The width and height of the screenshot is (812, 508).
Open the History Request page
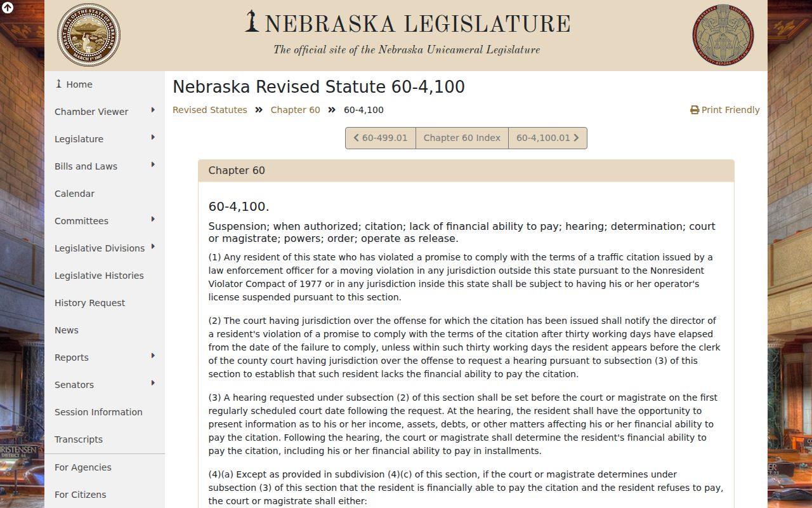pyautogui.click(x=105, y=303)
